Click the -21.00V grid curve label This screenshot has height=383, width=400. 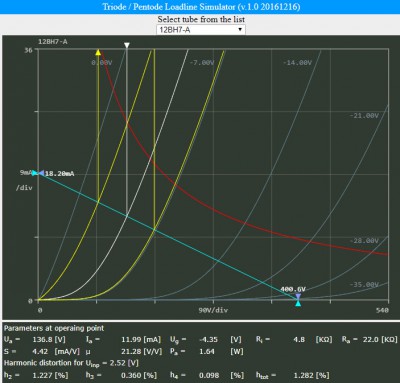coord(364,116)
